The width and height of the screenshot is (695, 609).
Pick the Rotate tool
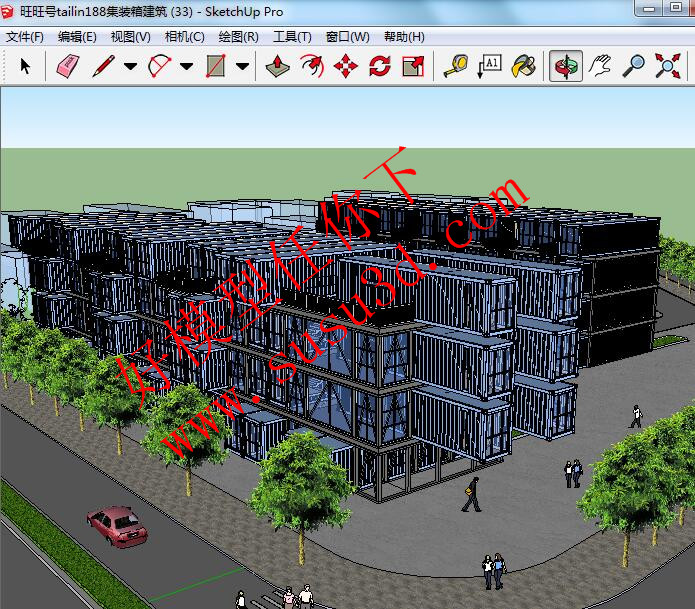(380, 66)
